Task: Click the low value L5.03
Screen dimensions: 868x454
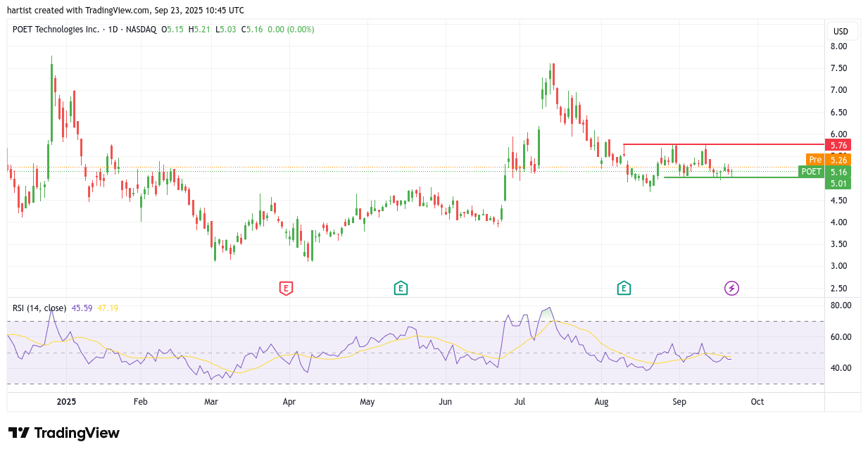Action: pyautogui.click(x=225, y=30)
